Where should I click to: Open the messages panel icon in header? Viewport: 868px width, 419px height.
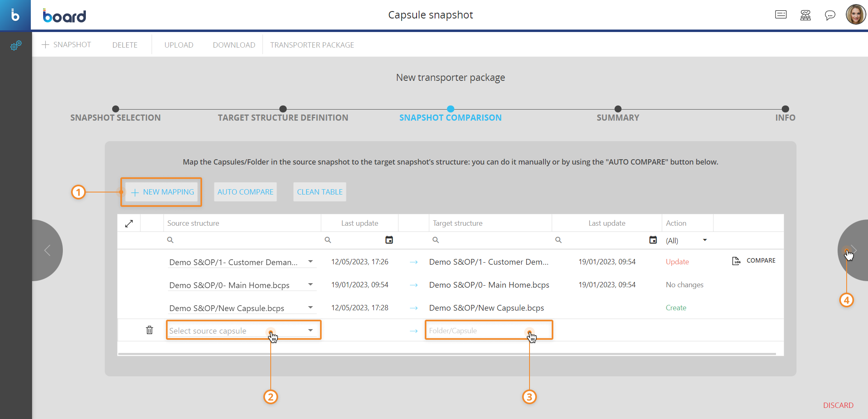coord(781,15)
